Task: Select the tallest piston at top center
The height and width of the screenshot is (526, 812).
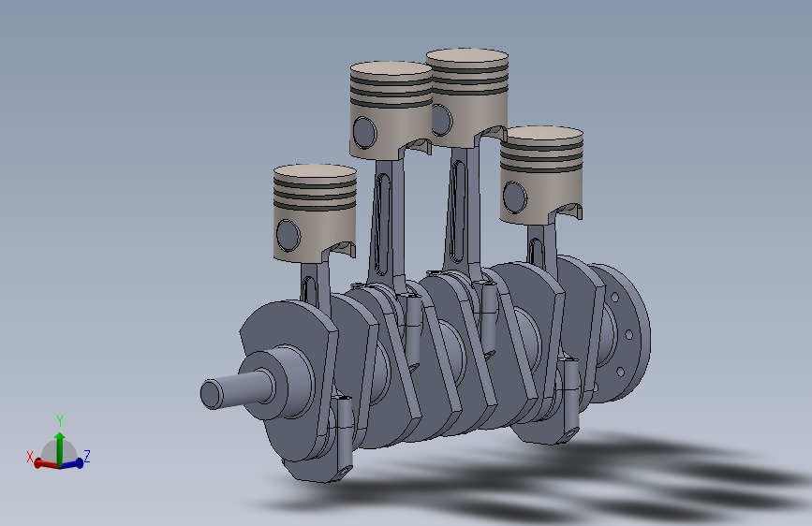Action: tap(467, 96)
